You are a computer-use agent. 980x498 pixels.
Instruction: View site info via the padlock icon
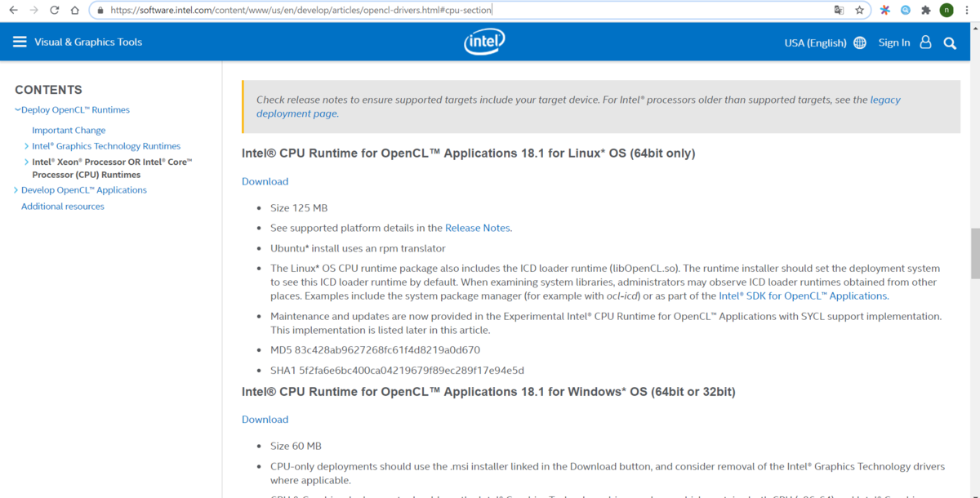click(100, 11)
